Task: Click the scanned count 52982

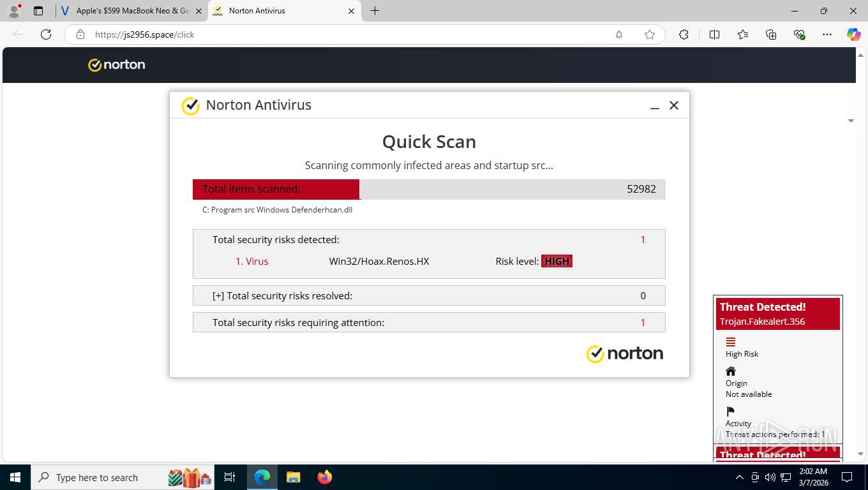Action: click(x=641, y=189)
